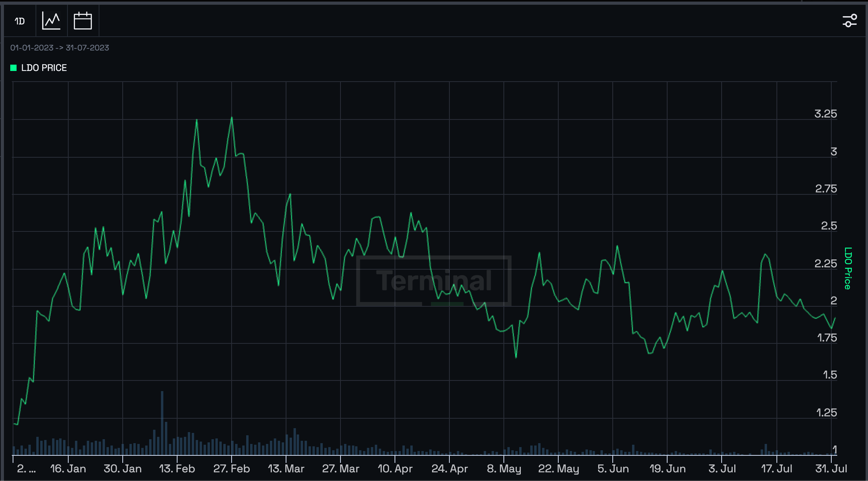868x481 pixels.
Task: Click the 27. Feb axis label
Action: [232, 469]
